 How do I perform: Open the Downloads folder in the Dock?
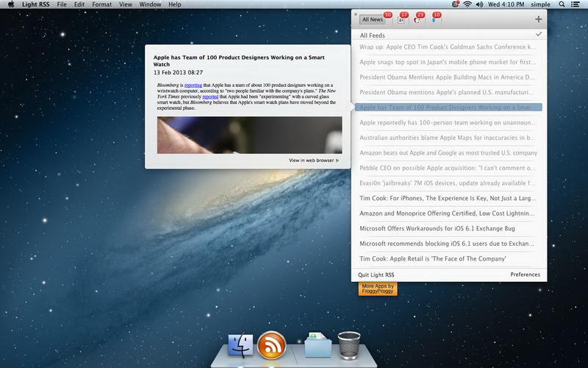[x=318, y=344]
